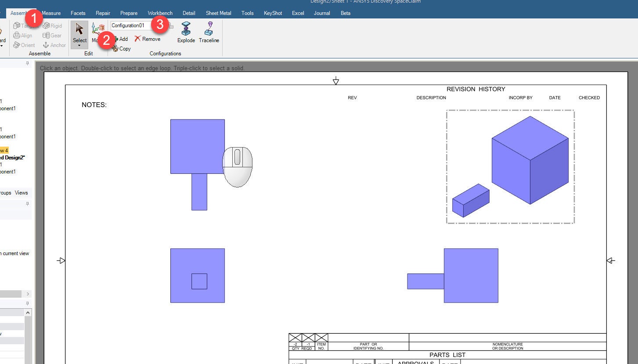Go to the Journal tab
Image resolution: width=638 pixels, height=364 pixels.
coord(322,13)
